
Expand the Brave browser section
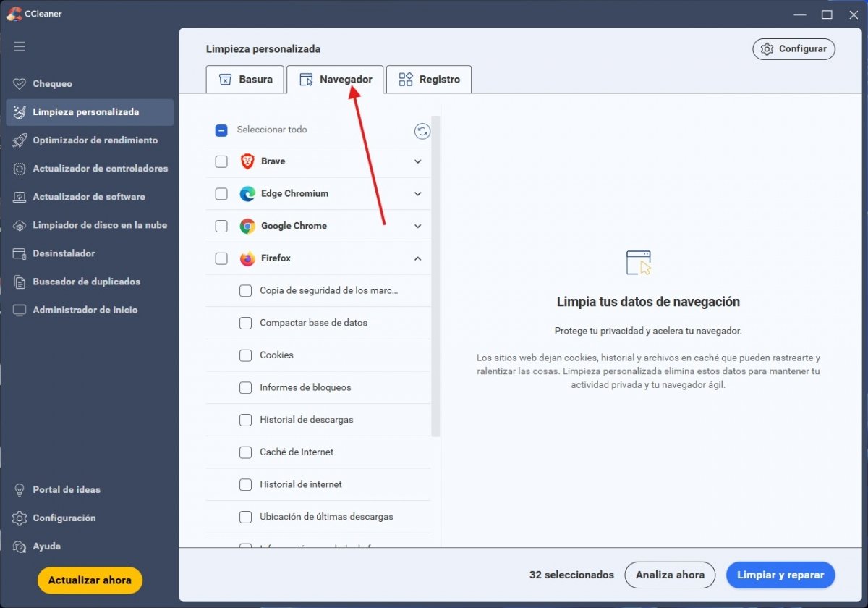417,161
